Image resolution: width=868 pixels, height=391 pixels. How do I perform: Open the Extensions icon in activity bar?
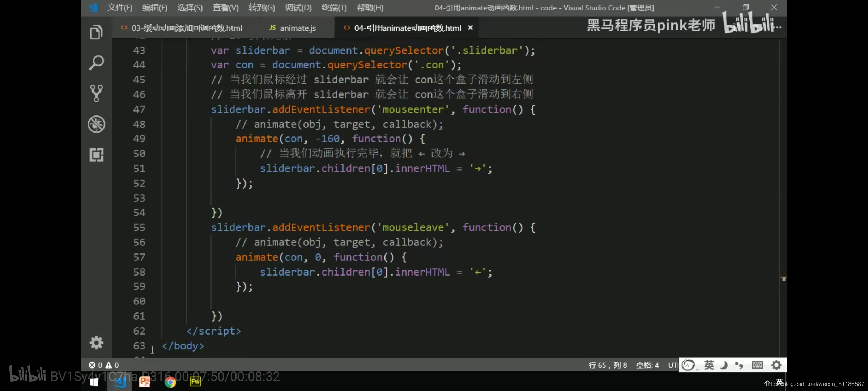click(x=96, y=155)
